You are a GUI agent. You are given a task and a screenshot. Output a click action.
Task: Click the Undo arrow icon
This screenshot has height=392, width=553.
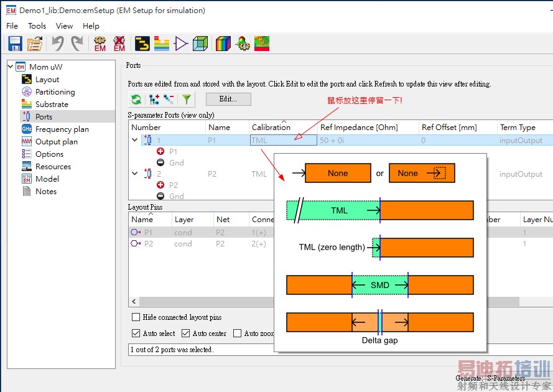[x=58, y=44]
